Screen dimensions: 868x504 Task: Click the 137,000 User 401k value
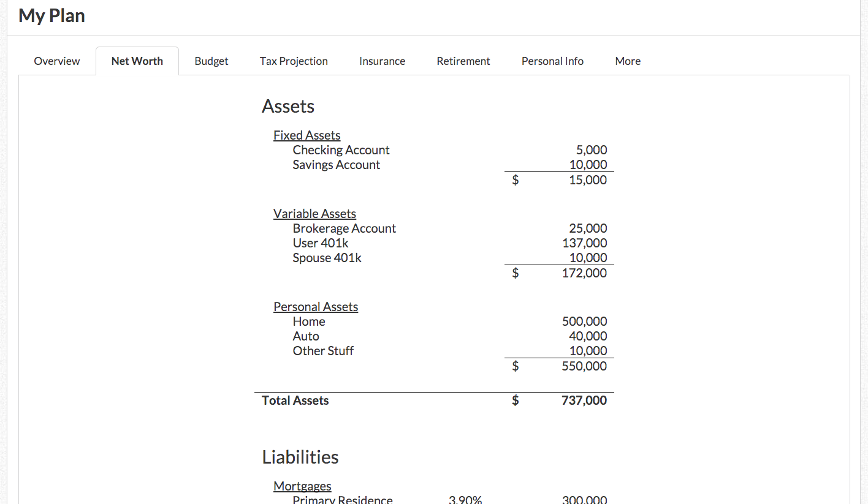pyautogui.click(x=585, y=243)
